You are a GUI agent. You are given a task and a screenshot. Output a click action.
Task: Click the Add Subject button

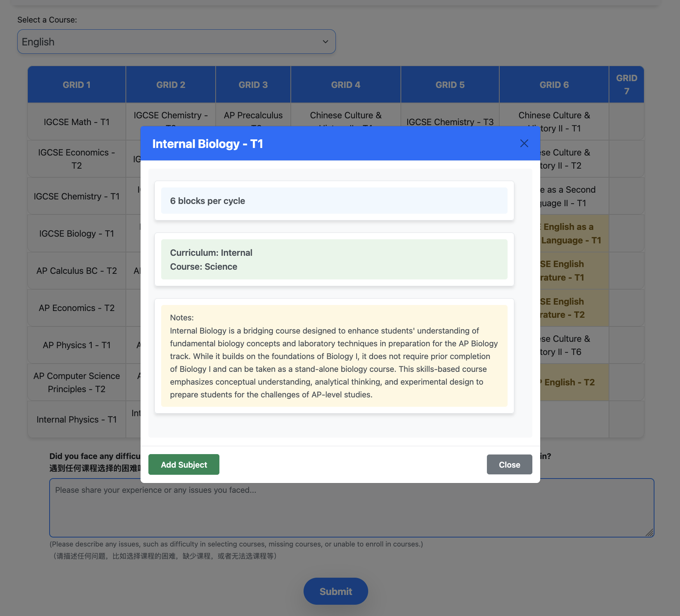(x=184, y=464)
